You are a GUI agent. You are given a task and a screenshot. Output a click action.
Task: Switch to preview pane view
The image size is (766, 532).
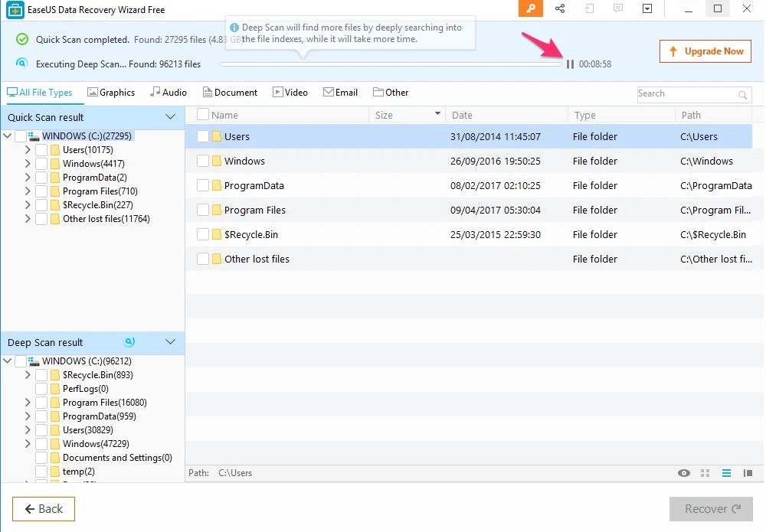click(748, 473)
